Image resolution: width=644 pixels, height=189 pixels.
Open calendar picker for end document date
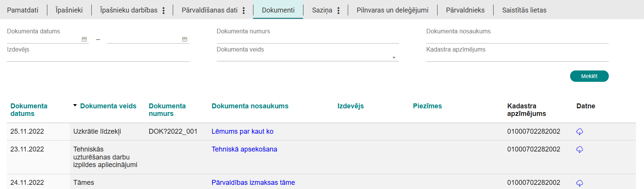(184, 39)
